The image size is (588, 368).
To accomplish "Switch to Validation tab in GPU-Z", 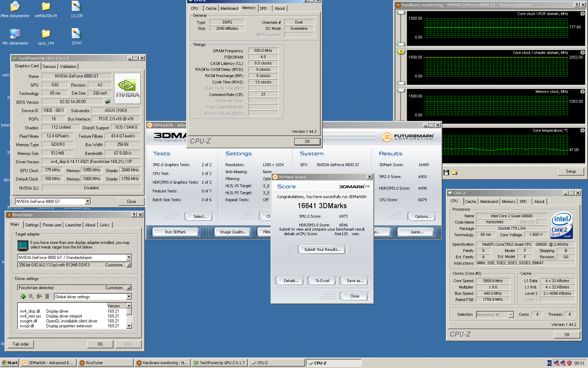I will pos(68,66).
